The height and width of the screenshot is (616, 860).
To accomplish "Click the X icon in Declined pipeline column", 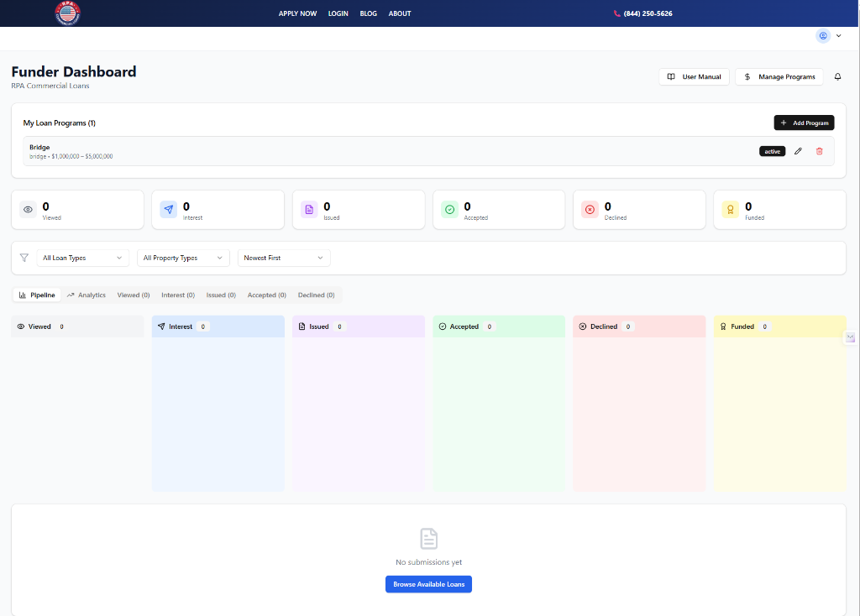I will click(583, 326).
